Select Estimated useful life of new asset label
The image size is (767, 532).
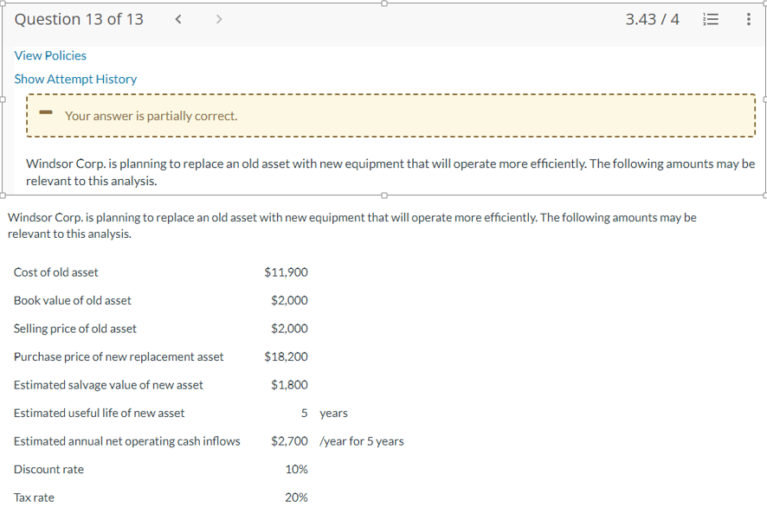(99, 413)
